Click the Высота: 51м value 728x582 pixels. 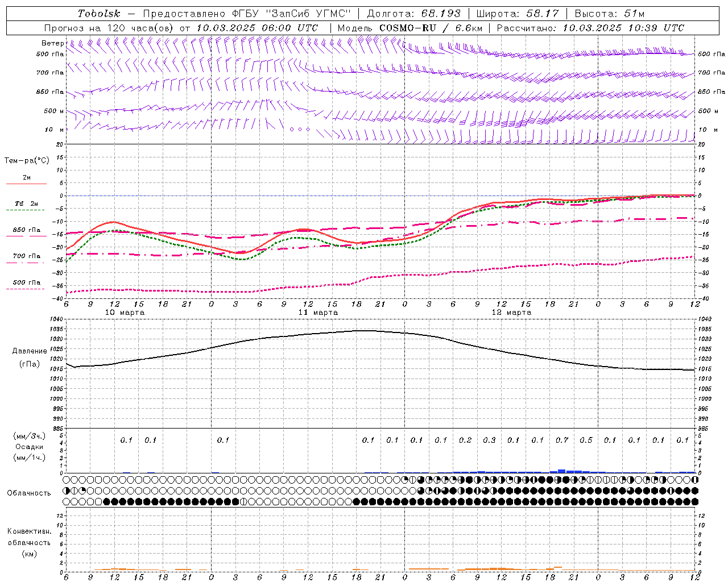point(610,14)
